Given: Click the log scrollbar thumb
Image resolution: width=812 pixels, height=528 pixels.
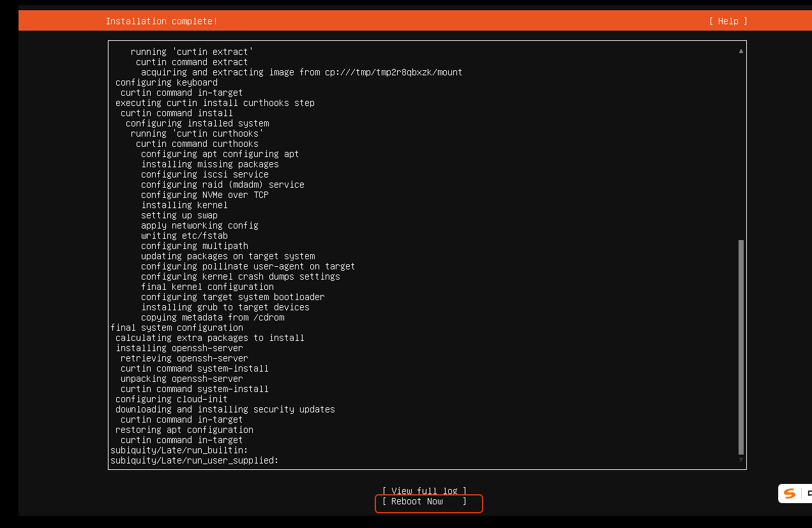Looking at the screenshot, I should pyautogui.click(x=741, y=346).
